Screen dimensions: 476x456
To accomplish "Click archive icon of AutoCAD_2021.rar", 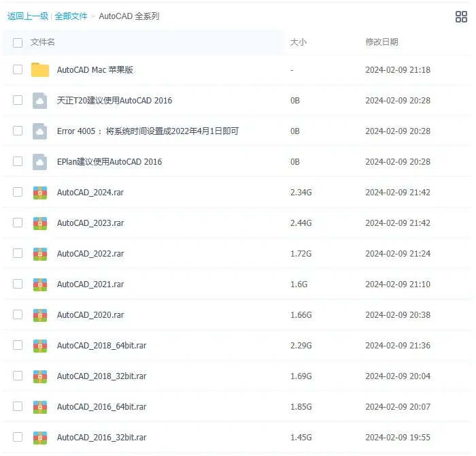I will [40, 285].
